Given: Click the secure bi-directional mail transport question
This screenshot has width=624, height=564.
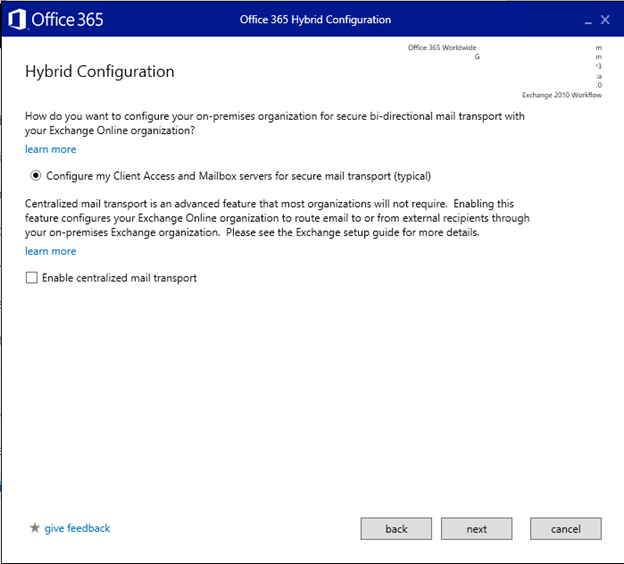Looking at the screenshot, I should 275,123.
